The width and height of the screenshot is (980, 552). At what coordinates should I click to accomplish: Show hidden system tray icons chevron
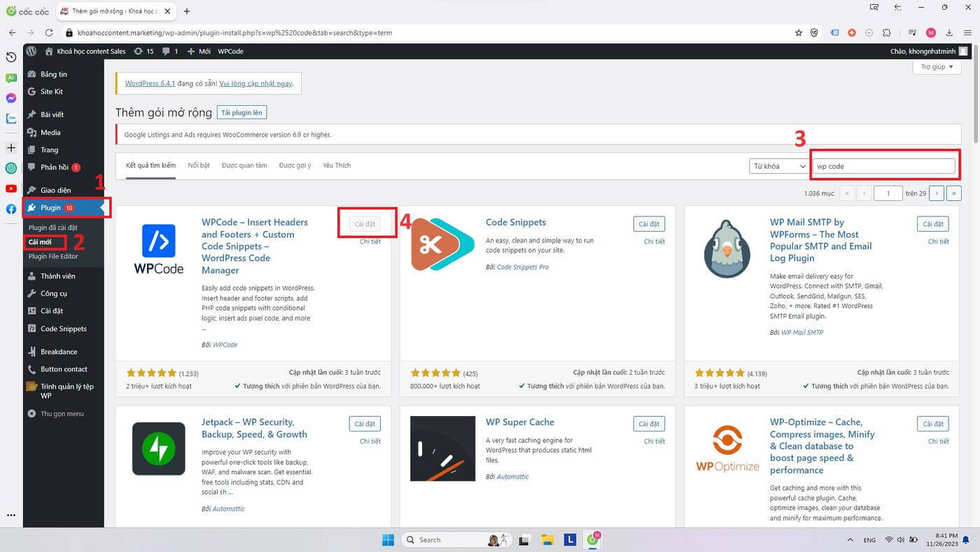click(850, 540)
